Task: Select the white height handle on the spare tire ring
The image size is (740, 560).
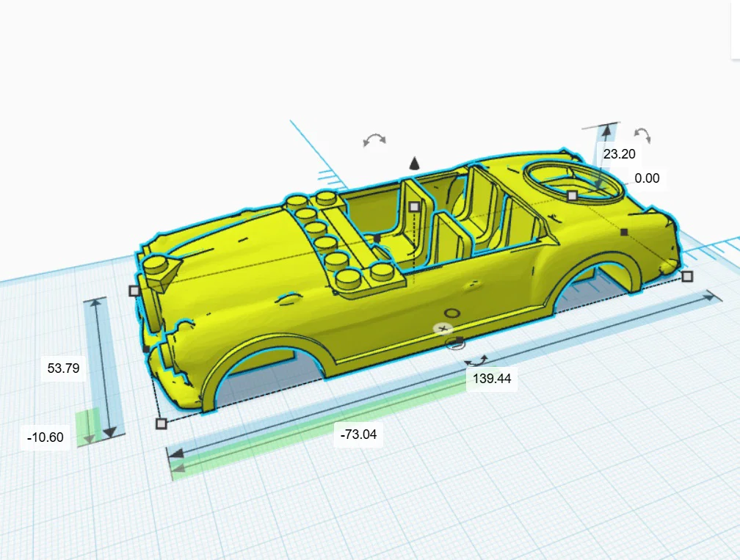Action: [x=572, y=195]
